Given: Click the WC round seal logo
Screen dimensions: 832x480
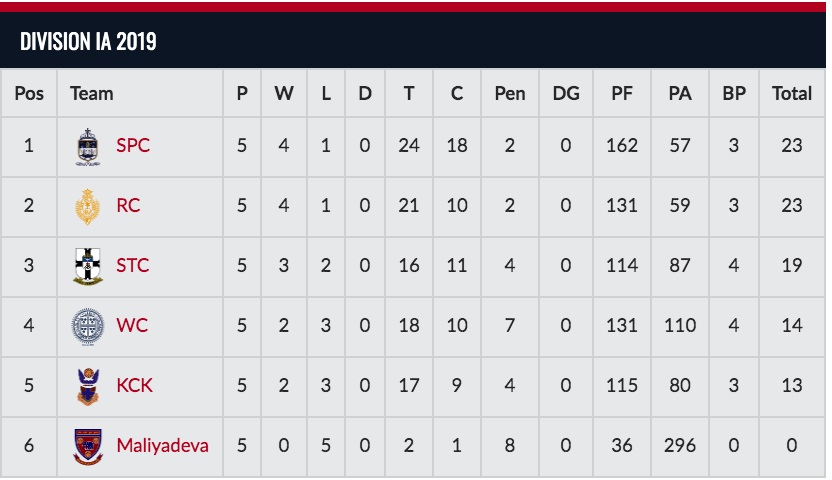Looking at the screenshot, I should 88,326.
